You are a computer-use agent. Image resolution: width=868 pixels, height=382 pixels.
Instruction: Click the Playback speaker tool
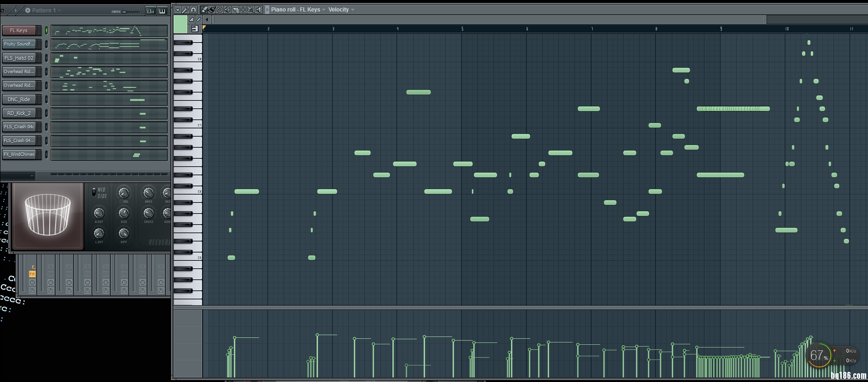point(258,10)
